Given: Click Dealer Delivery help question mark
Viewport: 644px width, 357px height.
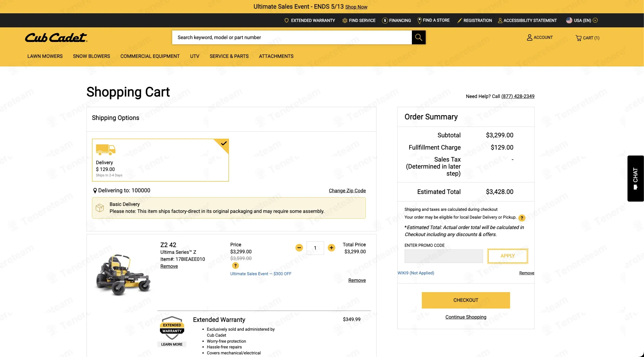Looking at the screenshot, I should click(x=522, y=218).
